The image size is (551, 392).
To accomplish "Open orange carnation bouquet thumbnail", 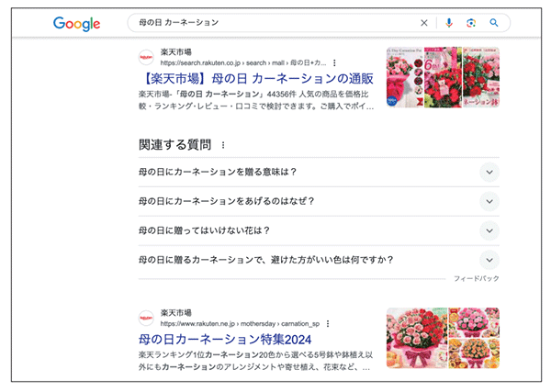I will pyautogui.click(x=474, y=353).
